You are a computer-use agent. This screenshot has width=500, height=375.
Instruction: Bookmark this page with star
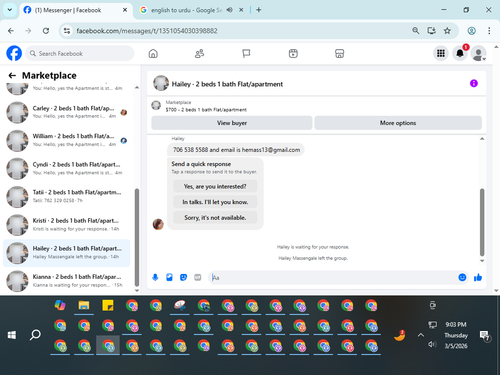click(x=447, y=31)
